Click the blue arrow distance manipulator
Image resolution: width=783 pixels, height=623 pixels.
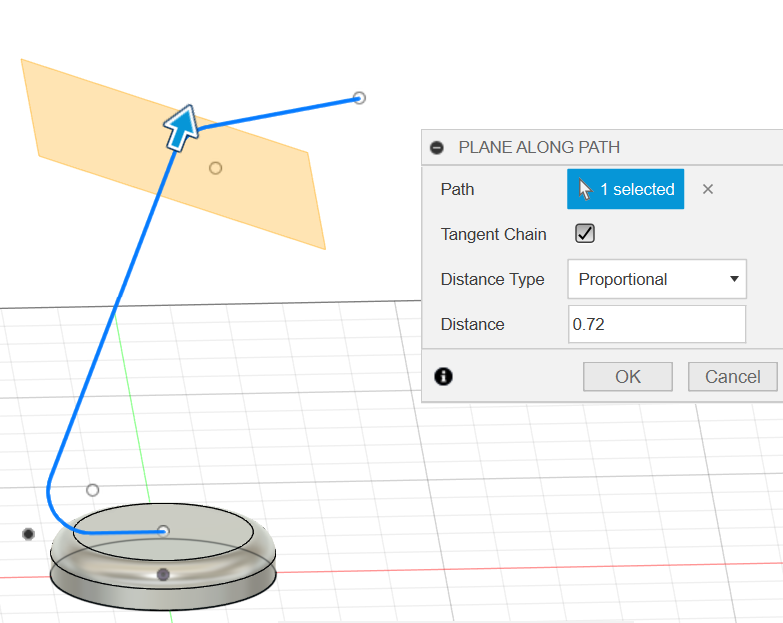pyautogui.click(x=181, y=128)
